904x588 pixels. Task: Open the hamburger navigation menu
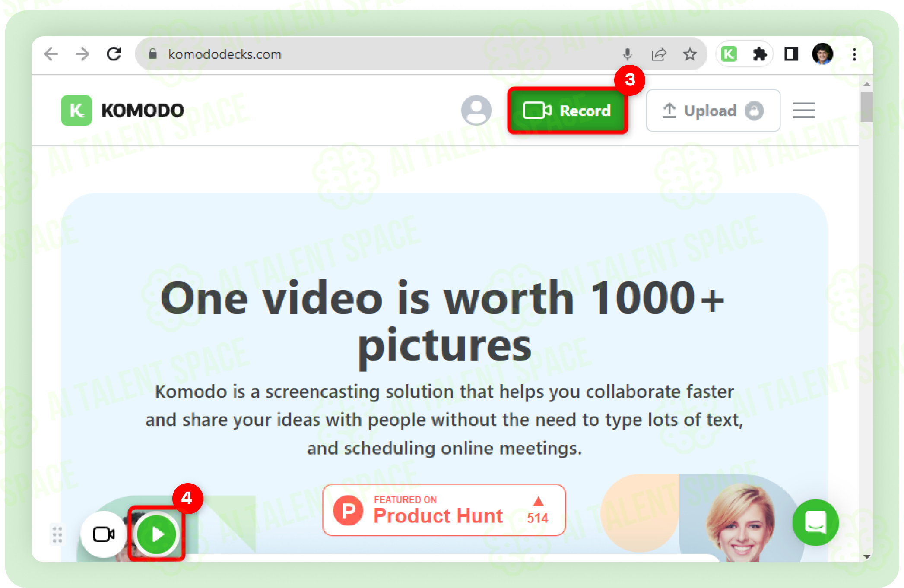click(804, 111)
